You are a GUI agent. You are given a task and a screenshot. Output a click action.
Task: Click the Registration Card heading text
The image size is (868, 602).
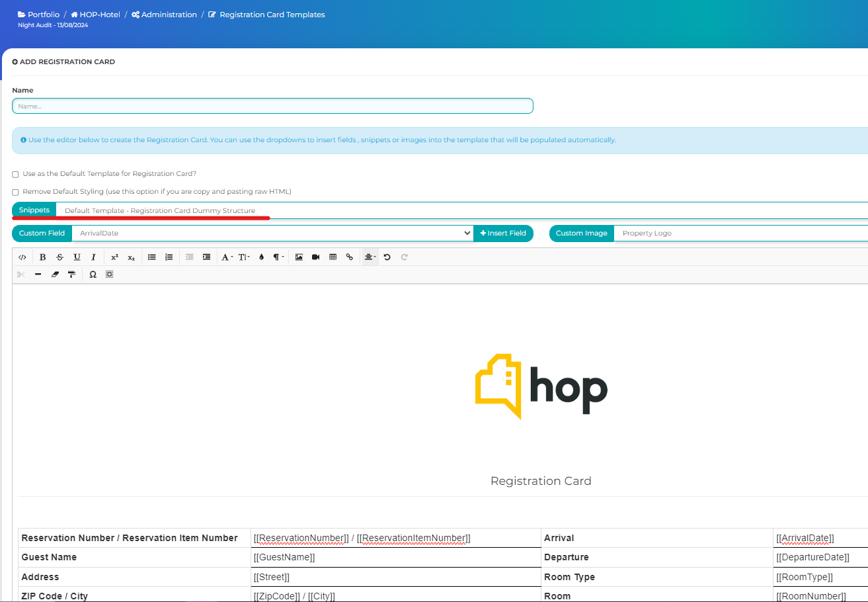click(541, 481)
